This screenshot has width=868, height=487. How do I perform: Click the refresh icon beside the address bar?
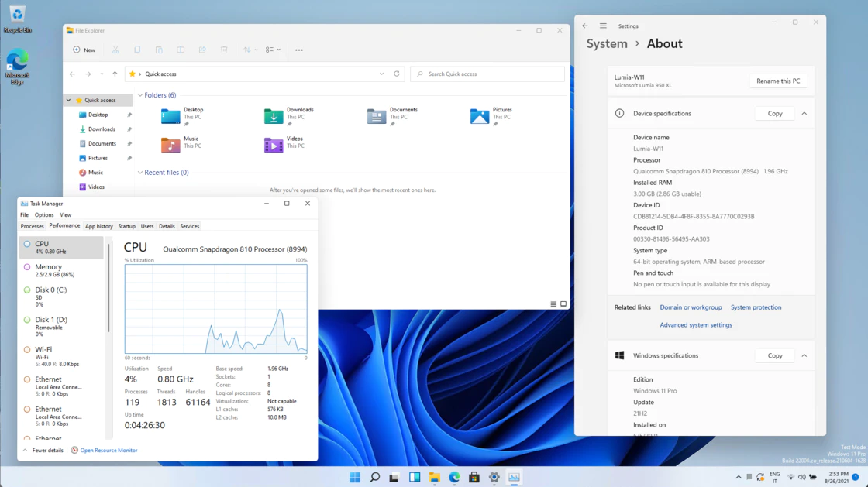coord(397,74)
